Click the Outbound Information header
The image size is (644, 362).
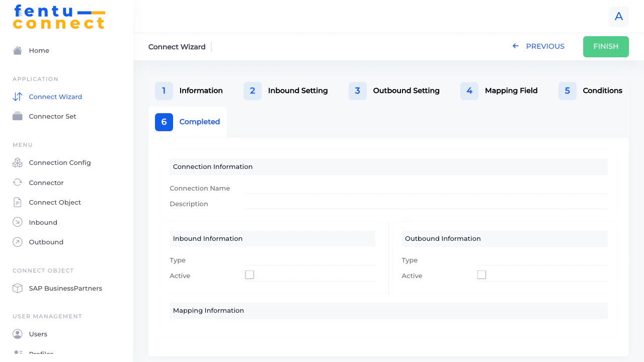tap(505, 239)
